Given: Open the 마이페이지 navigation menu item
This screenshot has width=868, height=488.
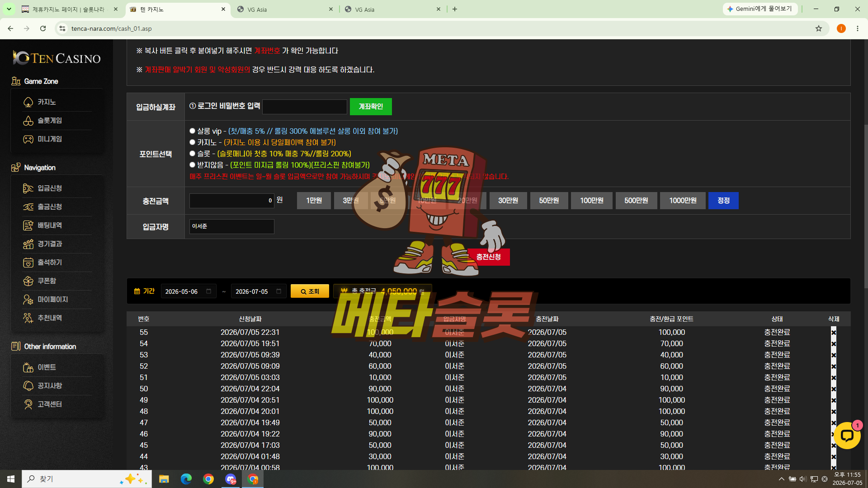Looking at the screenshot, I should tap(53, 300).
